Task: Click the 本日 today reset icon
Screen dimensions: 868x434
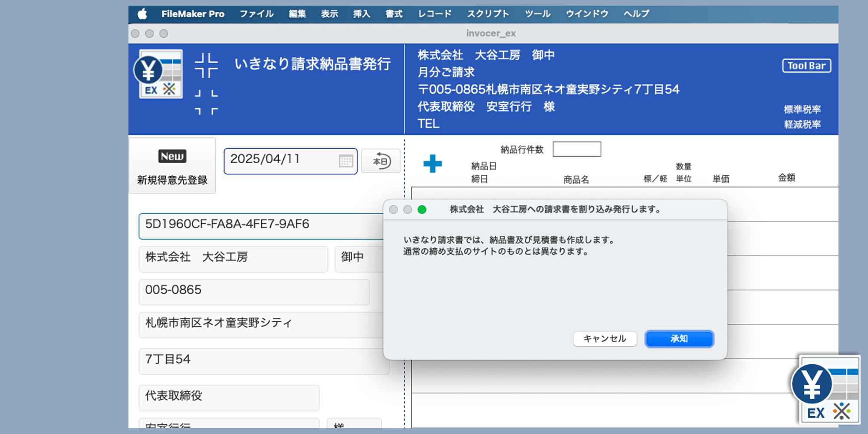Action: tap(381, 161)
